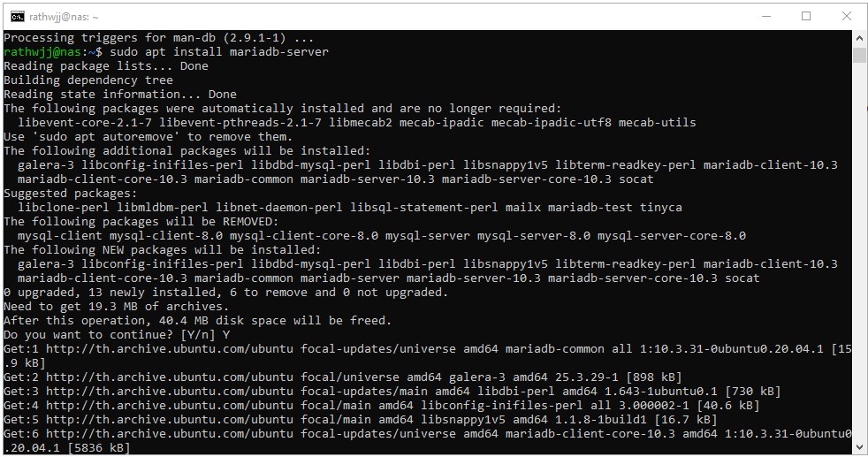The height and width of the screenshot is (457, 868).
Task: Click the tinyca suggested package name
Action: (x=660, y=208)
